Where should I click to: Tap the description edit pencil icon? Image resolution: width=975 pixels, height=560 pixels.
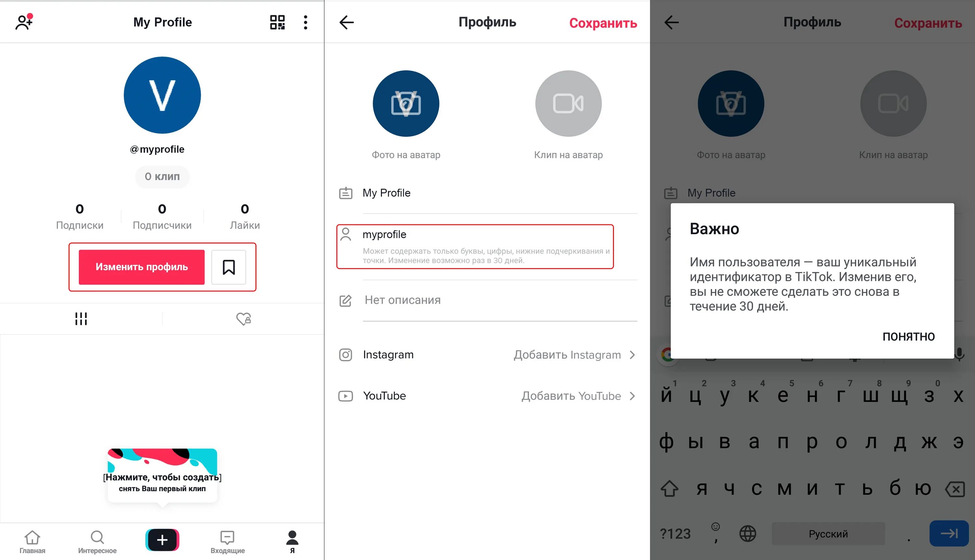(x=345, y=300)
